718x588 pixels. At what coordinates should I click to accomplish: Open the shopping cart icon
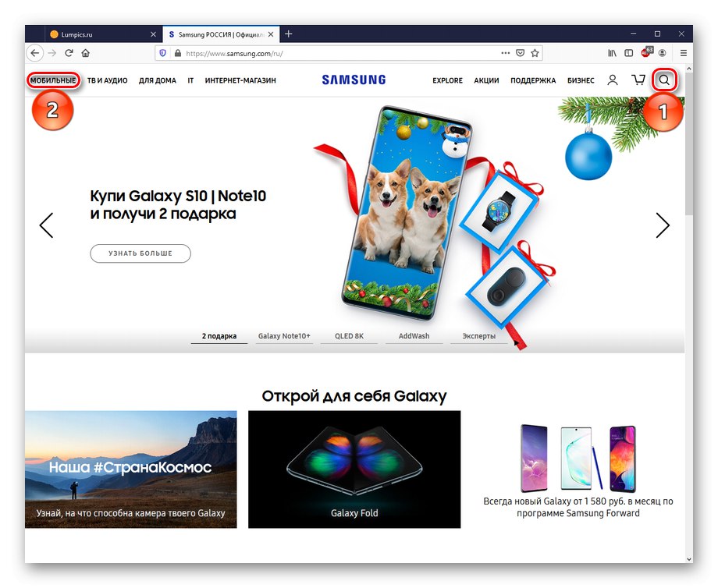point(638,80)
